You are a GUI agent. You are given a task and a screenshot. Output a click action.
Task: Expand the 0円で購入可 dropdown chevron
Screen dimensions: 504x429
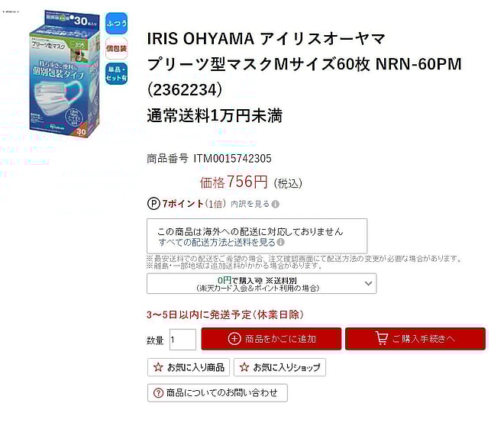coord(368,283)
